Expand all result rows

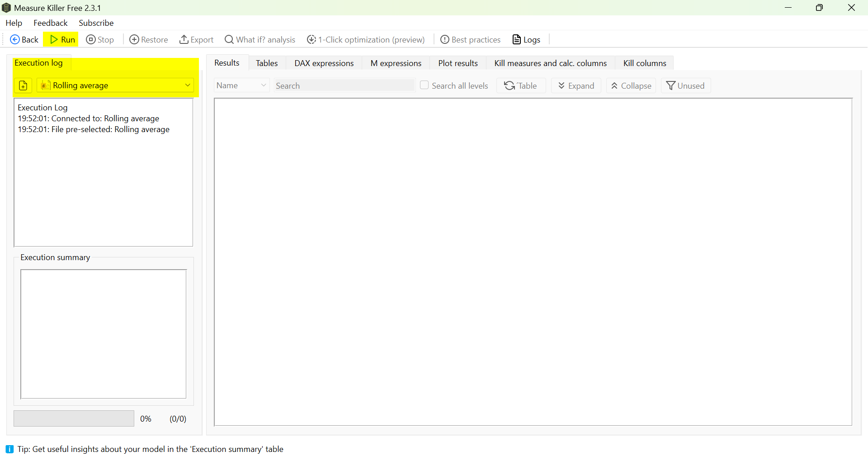pyautogui.click(x=576, y=85)
